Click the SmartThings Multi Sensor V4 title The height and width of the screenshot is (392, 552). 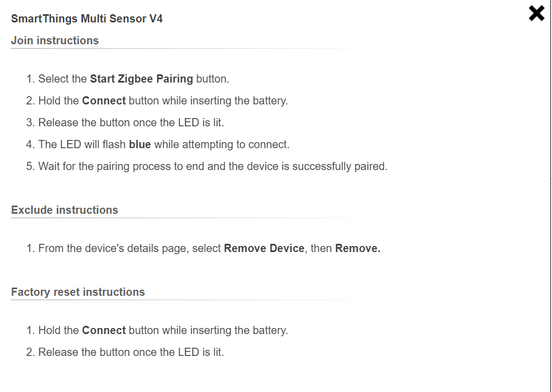87,19
